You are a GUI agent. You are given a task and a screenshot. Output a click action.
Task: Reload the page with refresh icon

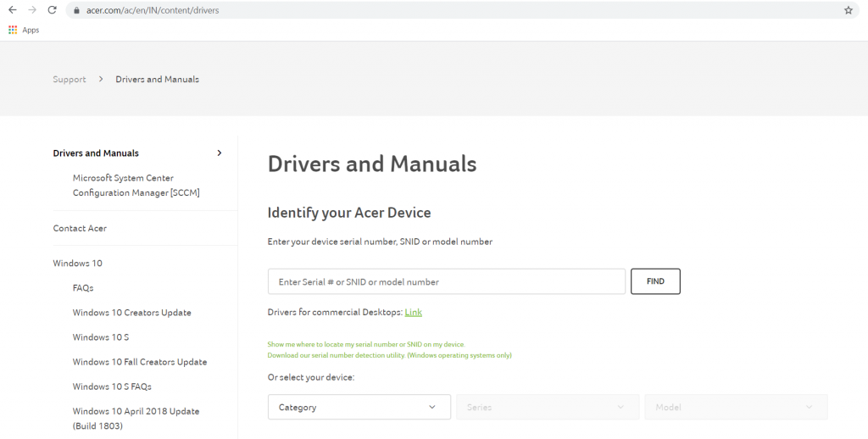tap(53, 10)
